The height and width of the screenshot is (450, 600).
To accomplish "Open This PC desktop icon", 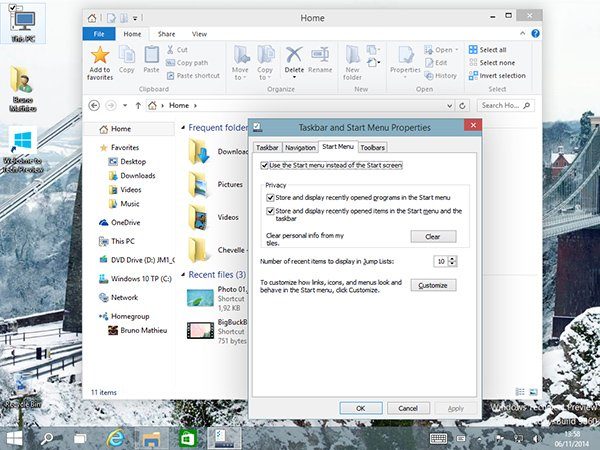I will click(23, 24).
